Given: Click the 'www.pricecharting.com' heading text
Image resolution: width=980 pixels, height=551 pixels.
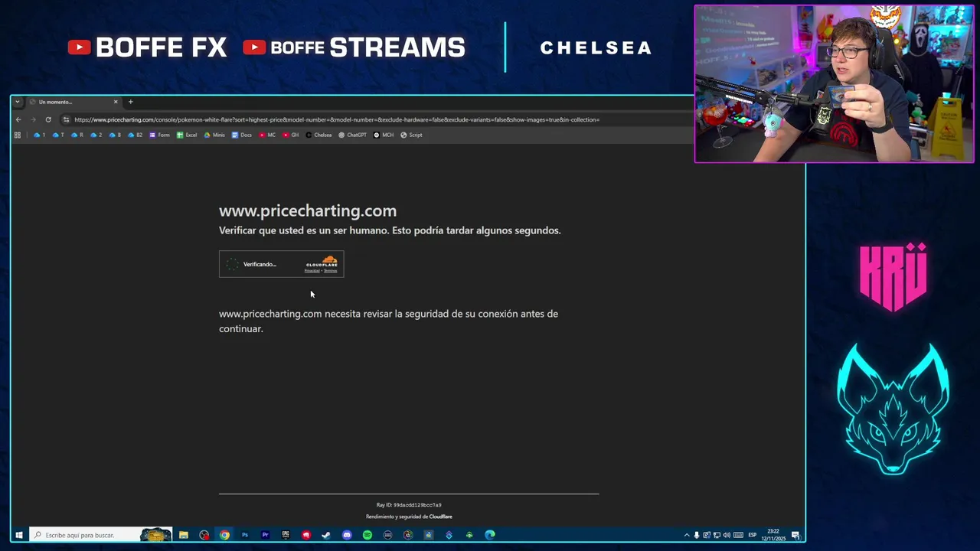Looking at the screenshot, I should click(x=308, y=210).
